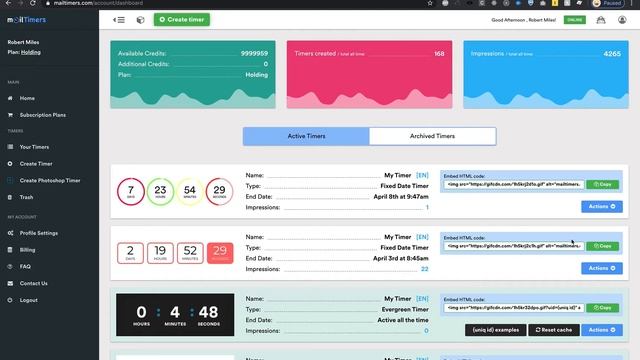This screenshot has width=640, height=360.
Task: Click the black Evergreen timer preview
Action: tap(175, 315)
